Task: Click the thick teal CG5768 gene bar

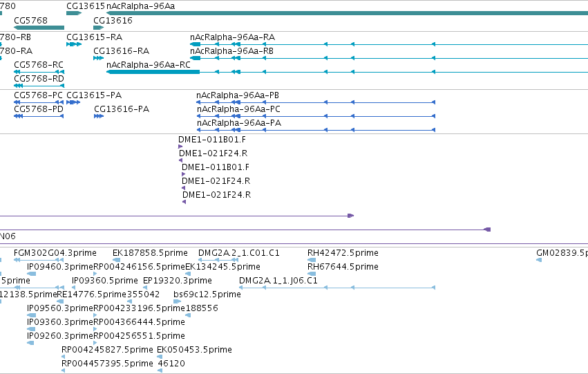Action: pos(39,28)
